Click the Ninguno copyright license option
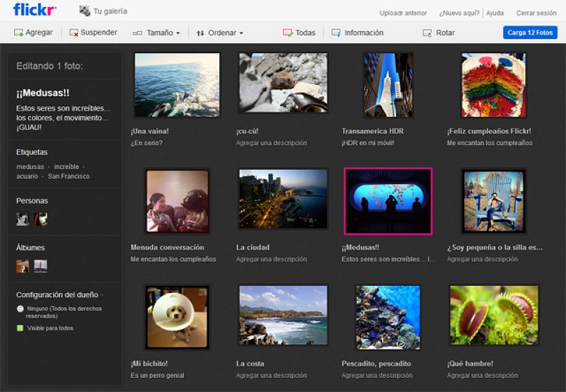This screenshot has height=392, width=566. click(21, 309)
